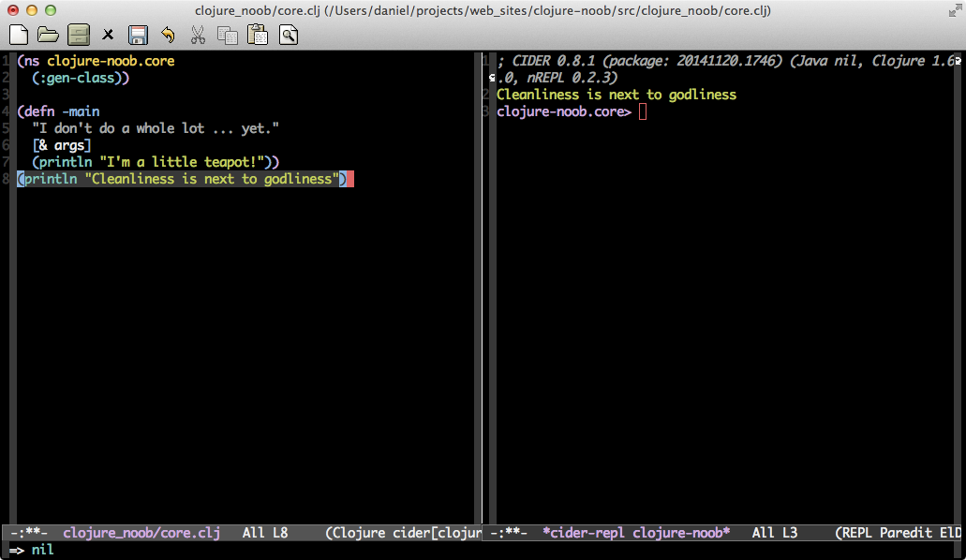
Task: Undo with the yellow arrow icon
Action: tap(168, 36)
